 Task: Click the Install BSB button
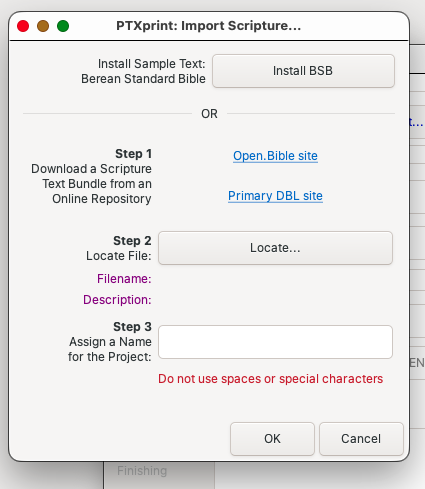tap(303, 71)
